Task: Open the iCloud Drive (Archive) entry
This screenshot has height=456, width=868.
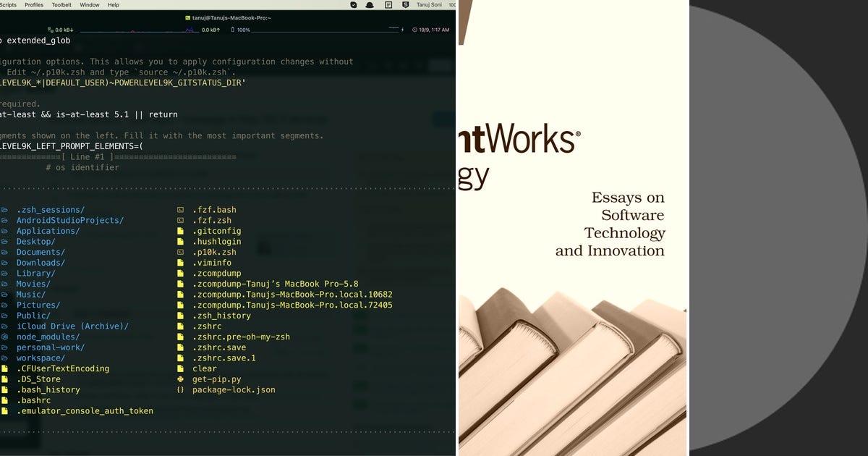Action: 72,326
